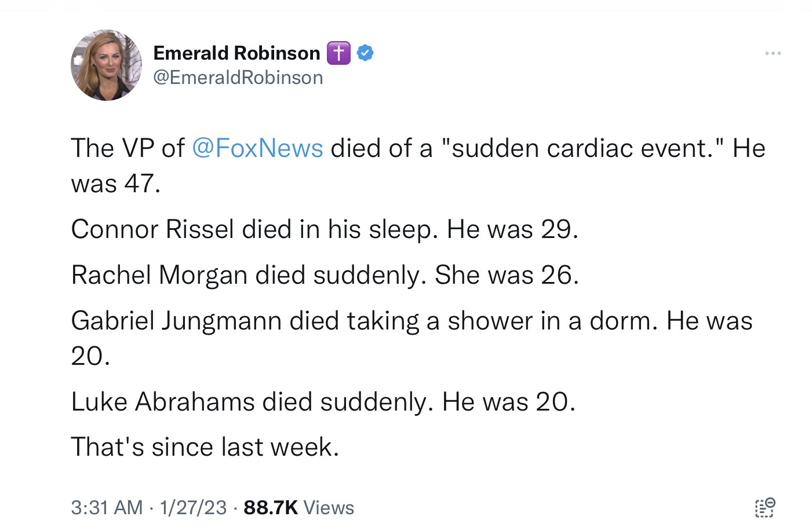Screen dimensions: 812x531
Task: Click the purple cross emoji badge
Action: pos(338,53)
